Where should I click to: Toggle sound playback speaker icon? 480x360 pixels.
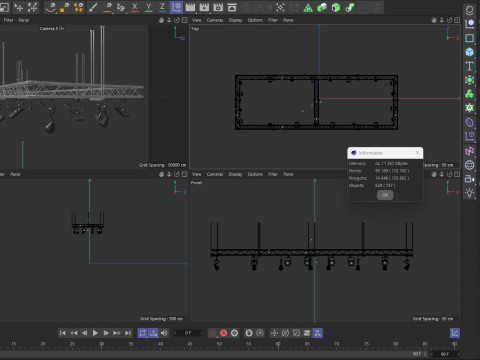click(x=164, y=333)
